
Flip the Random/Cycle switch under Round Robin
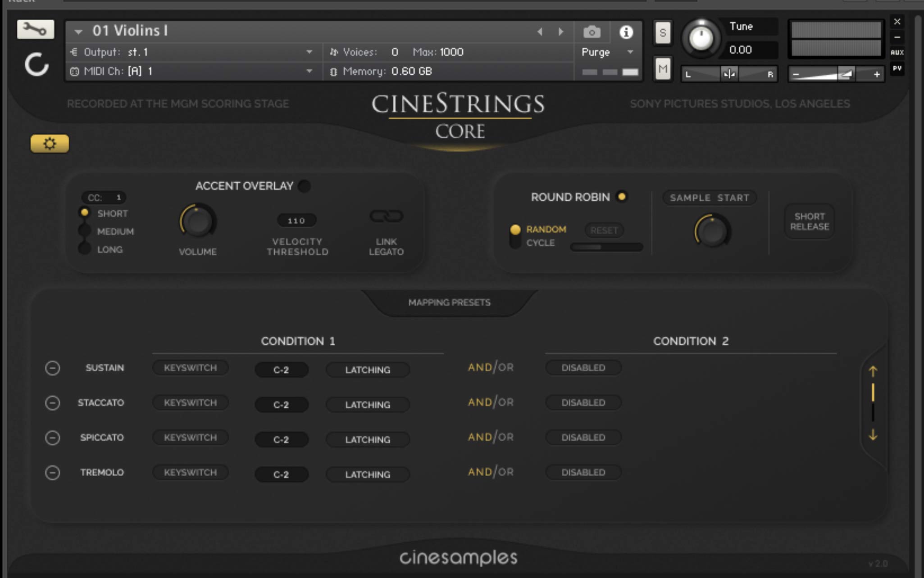coord(516,236)
